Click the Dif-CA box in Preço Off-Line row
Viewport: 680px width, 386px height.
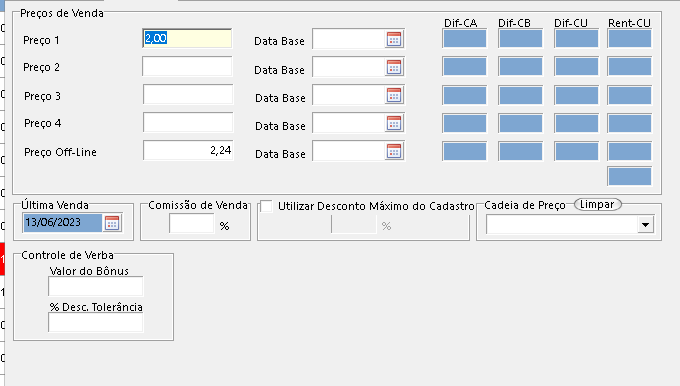point(464,152)
